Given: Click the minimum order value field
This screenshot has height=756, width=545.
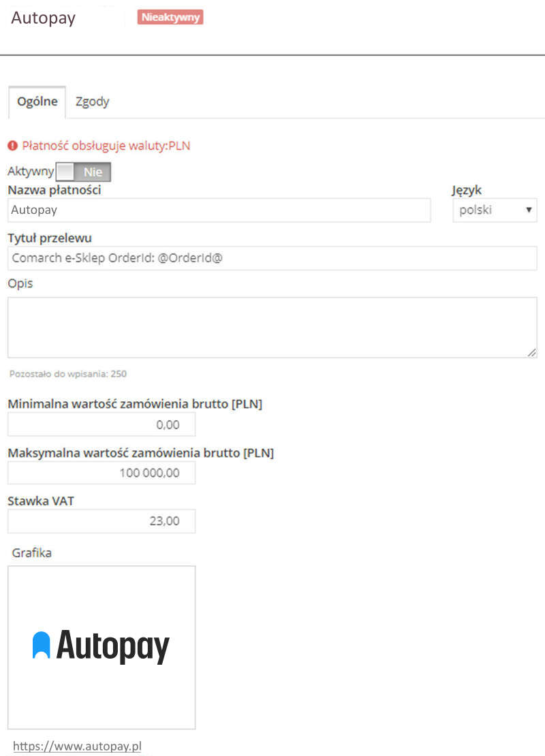Looking at the screenshot, I should 102,424.
